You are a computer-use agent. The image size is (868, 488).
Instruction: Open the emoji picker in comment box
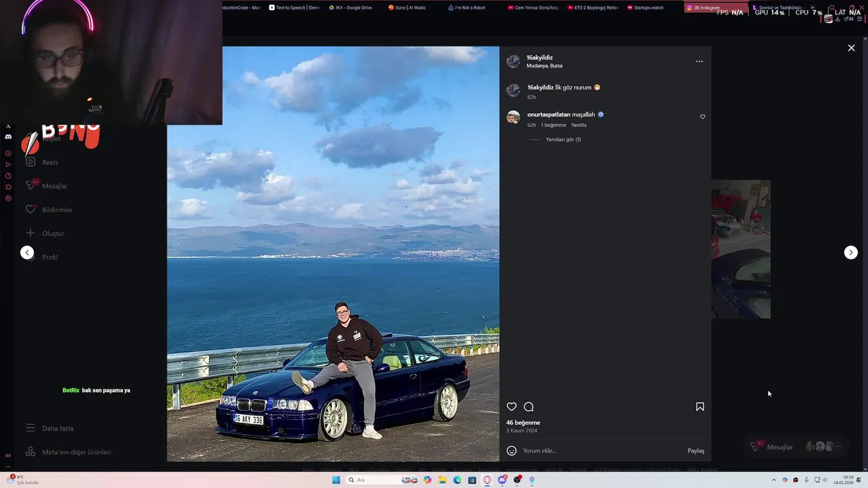pos(511,451)
